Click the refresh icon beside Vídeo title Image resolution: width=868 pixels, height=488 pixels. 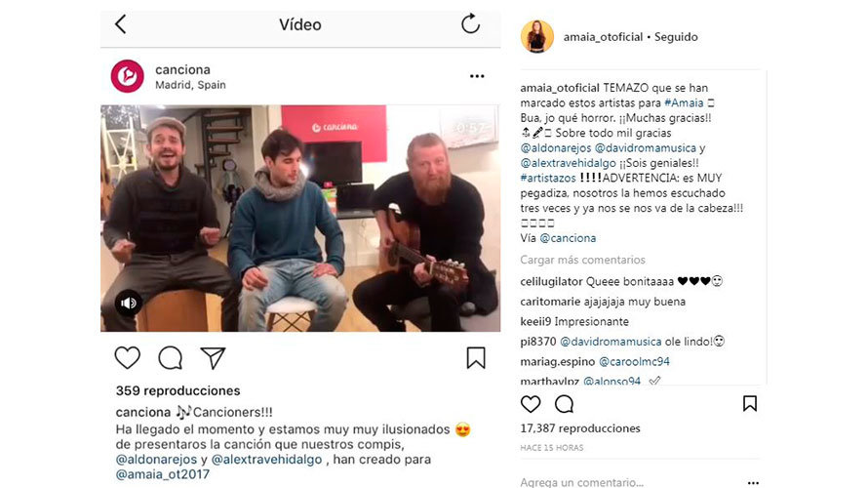pos(470,23)
